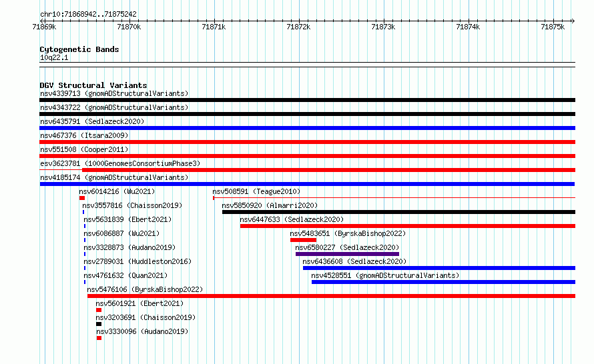This screenshot has height=364, width=594.
Task: Open the nsv5476106 ByrskaBishop2022 label
Action: coord(145,289)
